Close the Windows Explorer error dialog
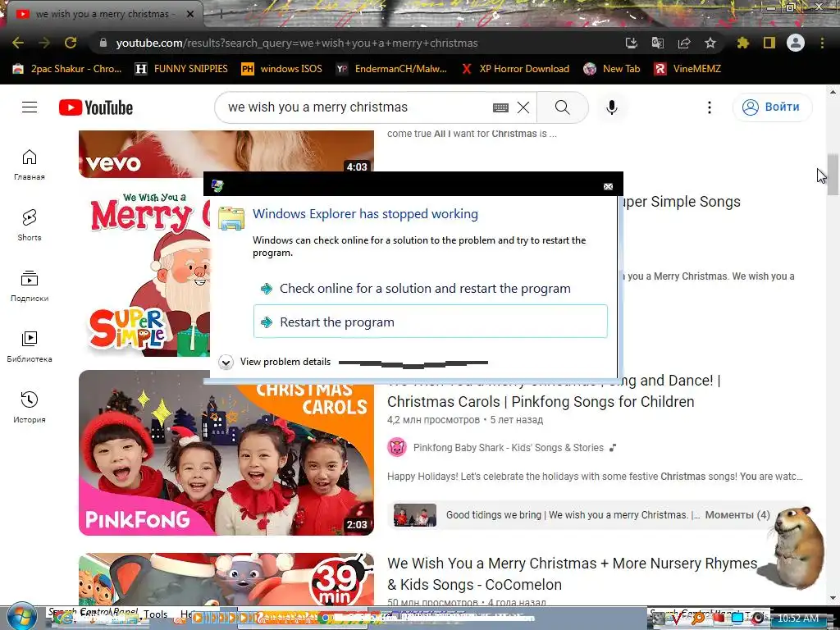840x630 pixels. click(608, 186)
